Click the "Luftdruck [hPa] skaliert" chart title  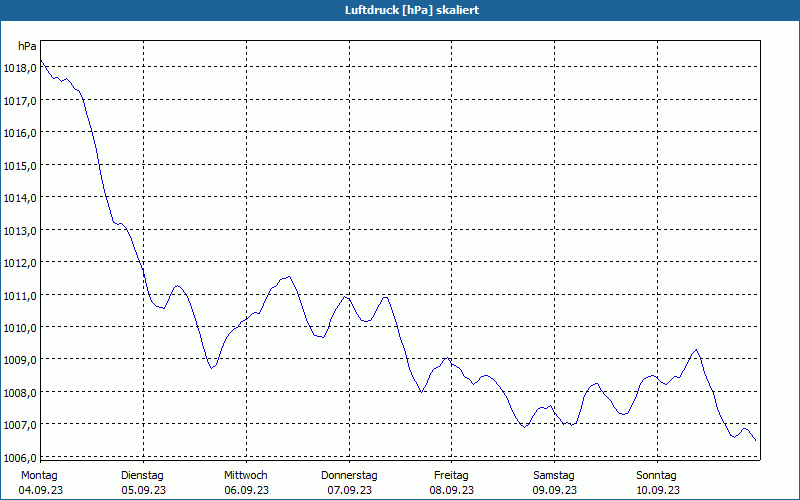[x=399, y=10]
